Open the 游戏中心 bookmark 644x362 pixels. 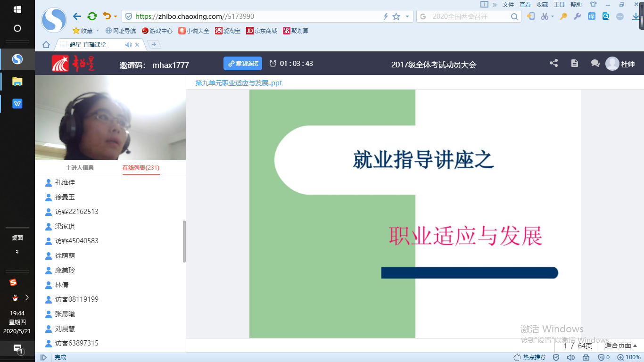point(157,31)
